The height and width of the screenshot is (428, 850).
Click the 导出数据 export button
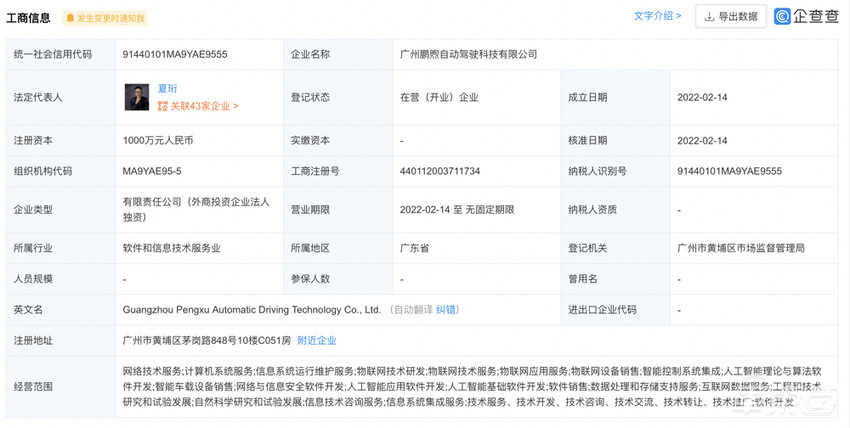[x=731, y=17]
